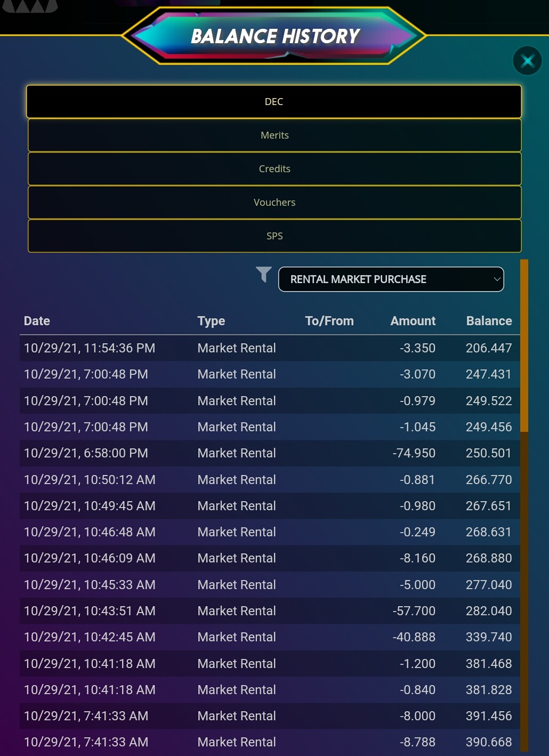Click the orange scrollbar thumb
The height and width of the screenshot is (756, 549).
click(524, 345)
